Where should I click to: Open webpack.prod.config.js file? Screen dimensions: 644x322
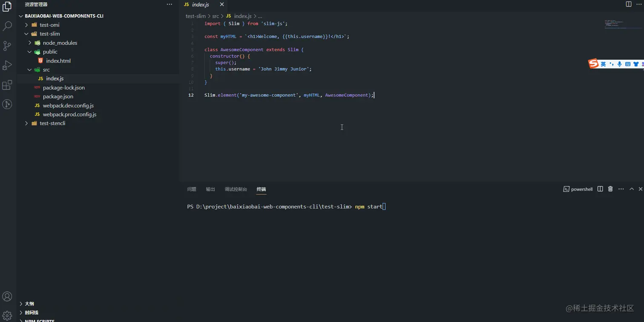[69, 114]
